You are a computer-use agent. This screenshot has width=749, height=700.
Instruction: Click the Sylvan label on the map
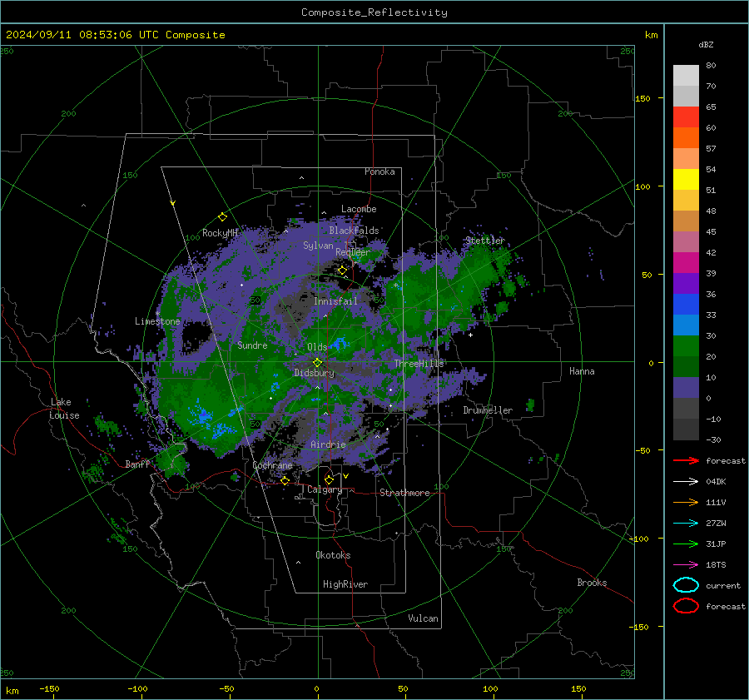pos(318,246)
